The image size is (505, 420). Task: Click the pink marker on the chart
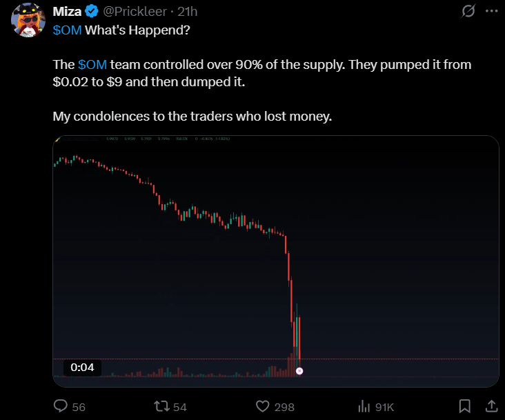(299, 371)
